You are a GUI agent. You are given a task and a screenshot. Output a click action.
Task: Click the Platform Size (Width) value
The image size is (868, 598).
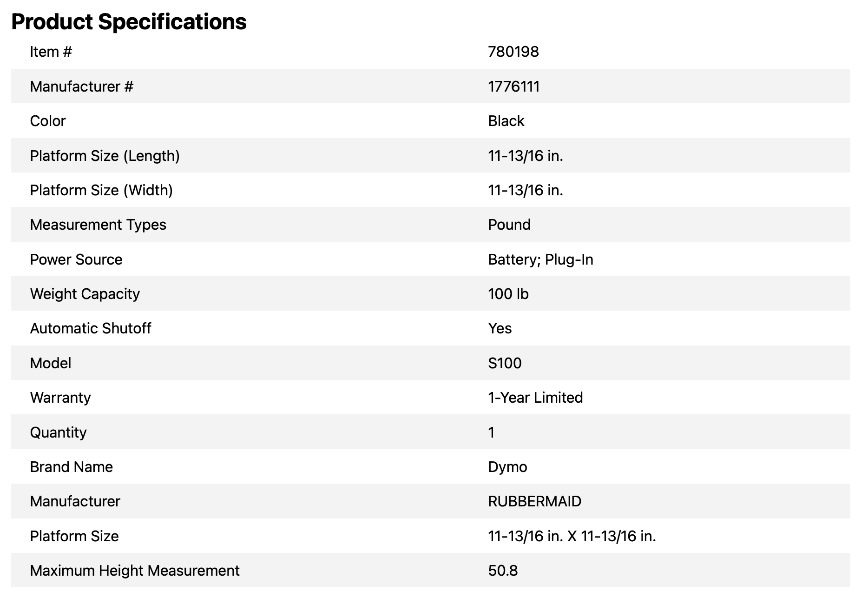point(525,190)
